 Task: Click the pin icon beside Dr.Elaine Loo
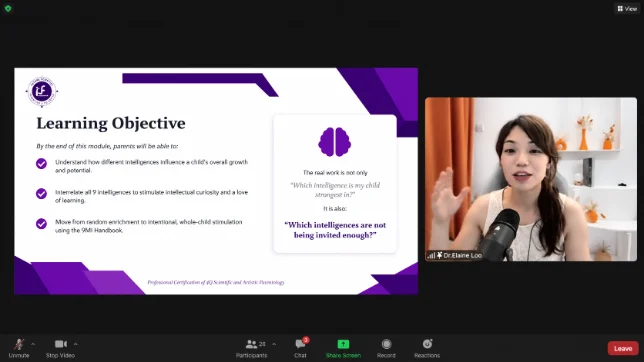pyautogui.click(x=439, y=255)
